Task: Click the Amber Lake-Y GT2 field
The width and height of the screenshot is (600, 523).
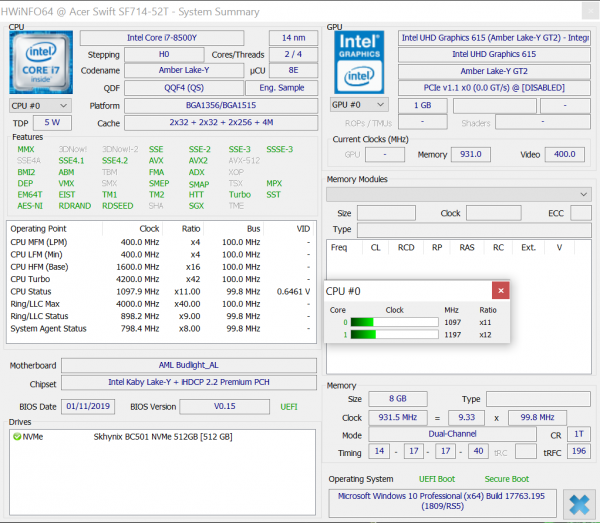Action: (x=494, y=71)
